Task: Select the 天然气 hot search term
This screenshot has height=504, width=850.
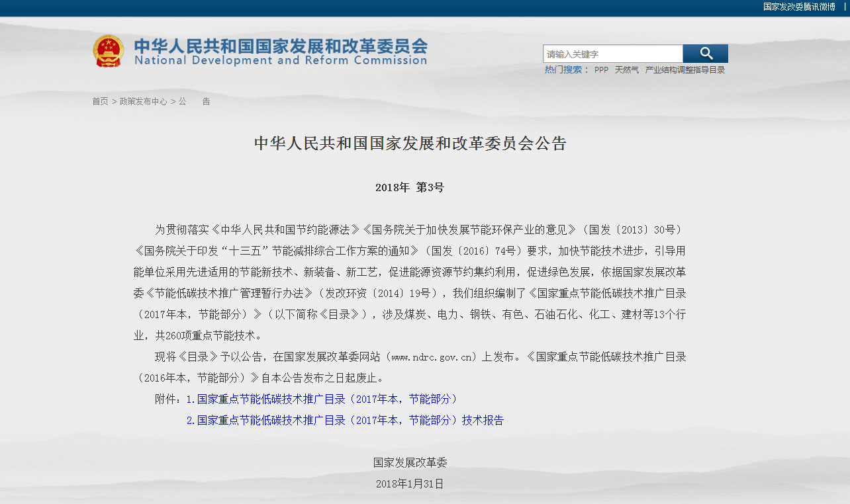Action: coord(626,69)
